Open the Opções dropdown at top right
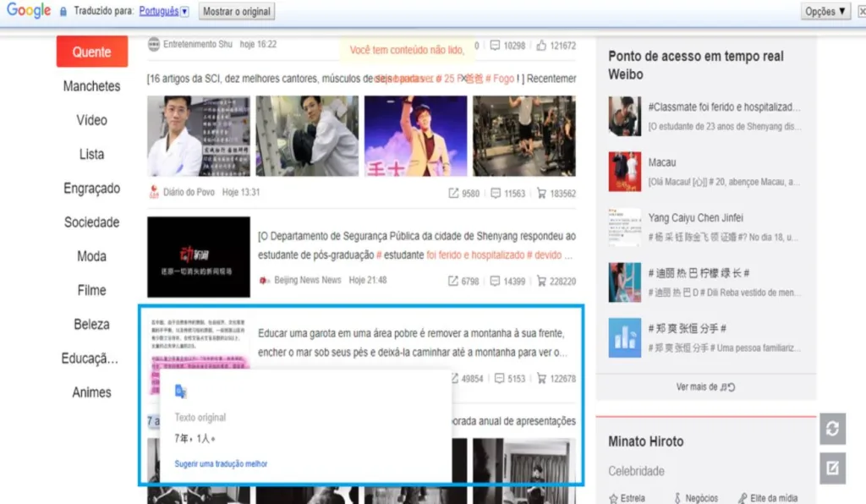Image resolution: width=866 pixels, height=504 pixels. pyautogui.click(x=825, y=11)
